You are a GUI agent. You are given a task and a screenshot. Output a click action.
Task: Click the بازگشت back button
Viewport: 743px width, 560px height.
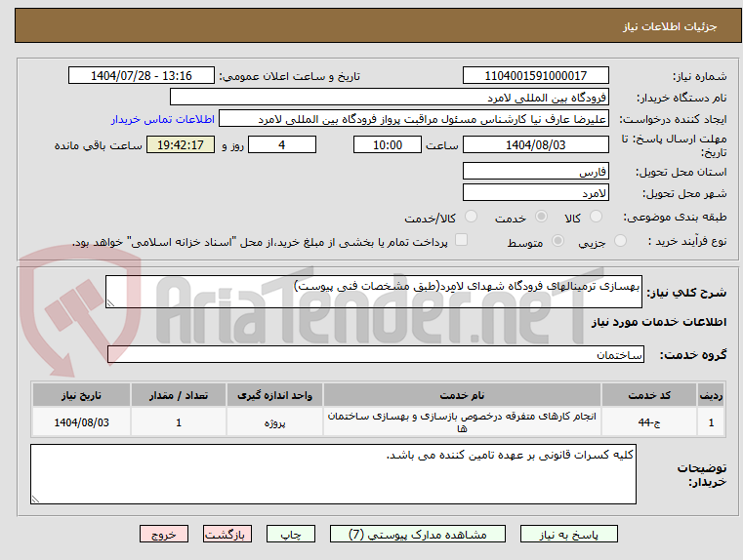point(227,534)
